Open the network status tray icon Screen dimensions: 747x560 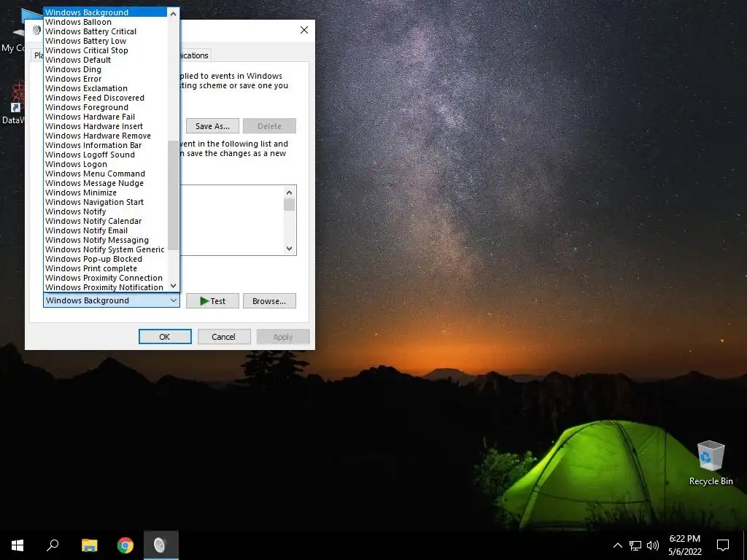pos(635,545)
